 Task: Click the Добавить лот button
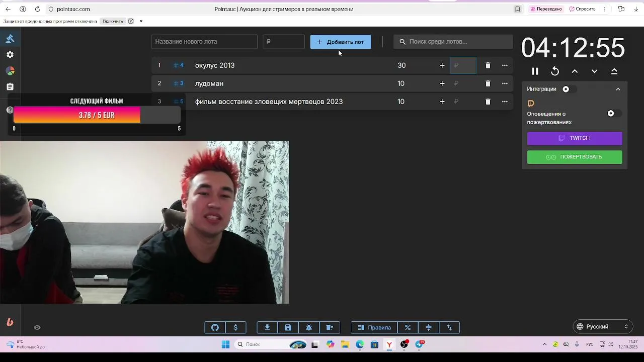(341, 42)
